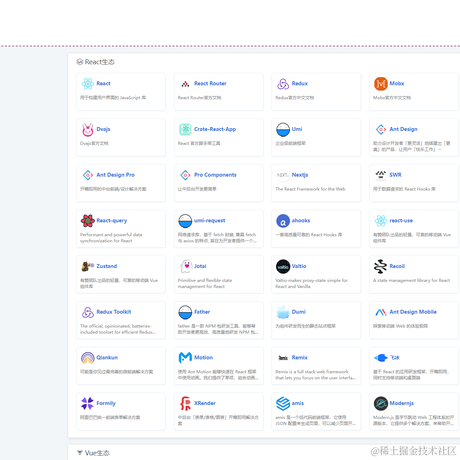The image size is (460, 460).
Task: Open the Nextjs card title
Action: click(x=300, y=175)
